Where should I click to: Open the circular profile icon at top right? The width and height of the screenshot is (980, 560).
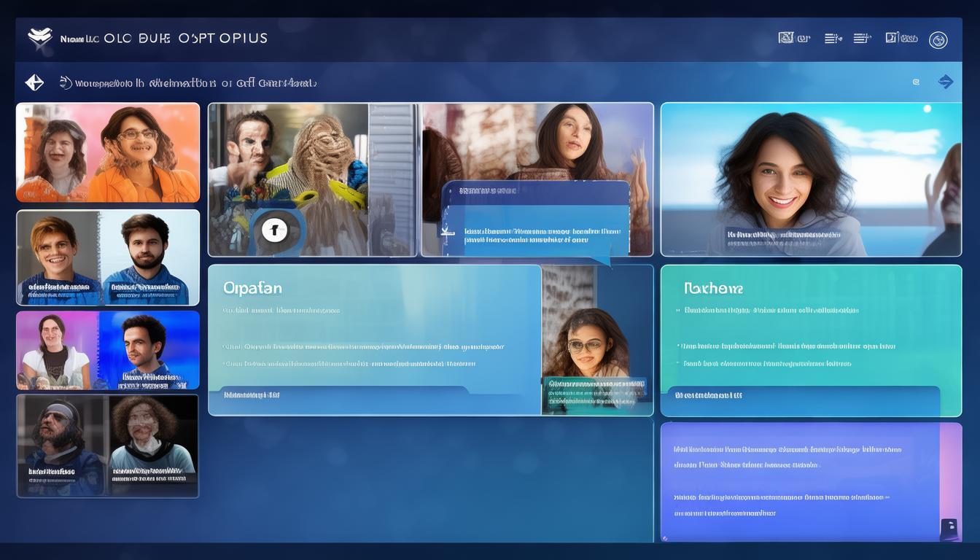[938, 40]
